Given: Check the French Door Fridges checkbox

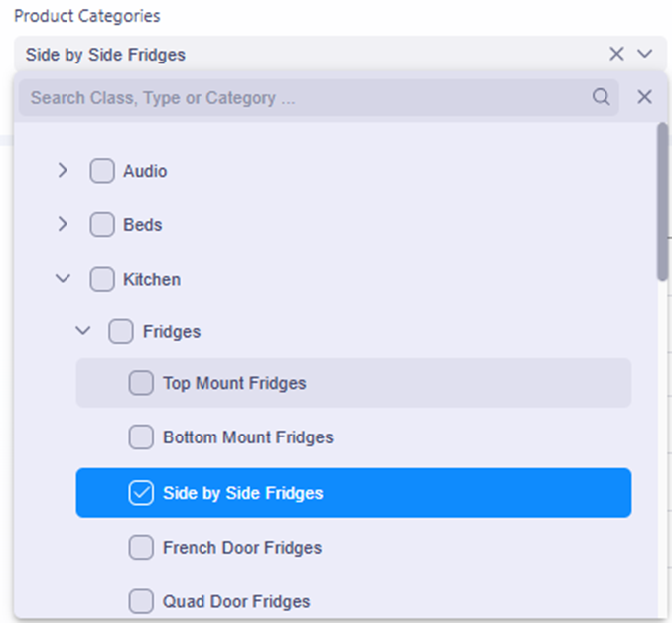Looking at the screenshot, I should 141,548.
